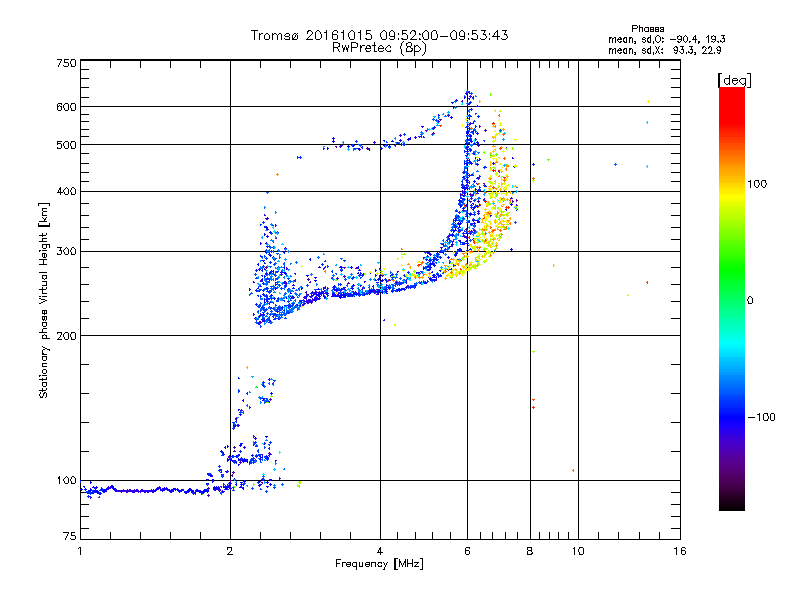Click the colorbar label '100'

757,184
